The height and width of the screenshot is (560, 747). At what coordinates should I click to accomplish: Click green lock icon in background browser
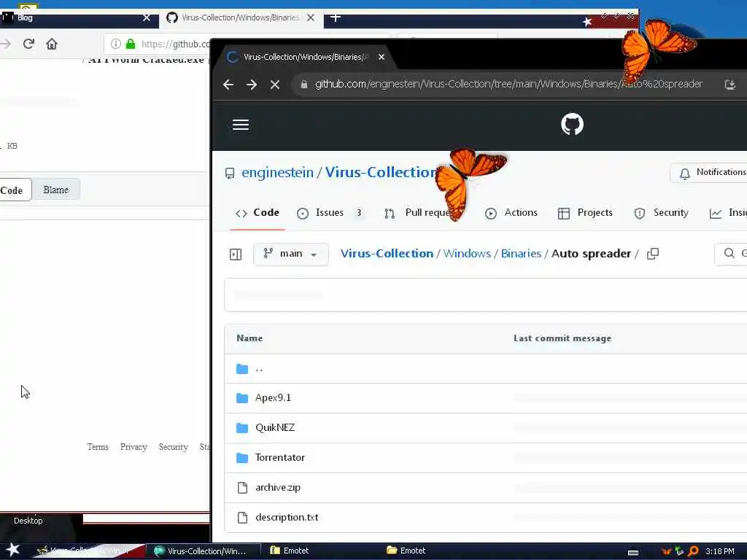[131, 44]
